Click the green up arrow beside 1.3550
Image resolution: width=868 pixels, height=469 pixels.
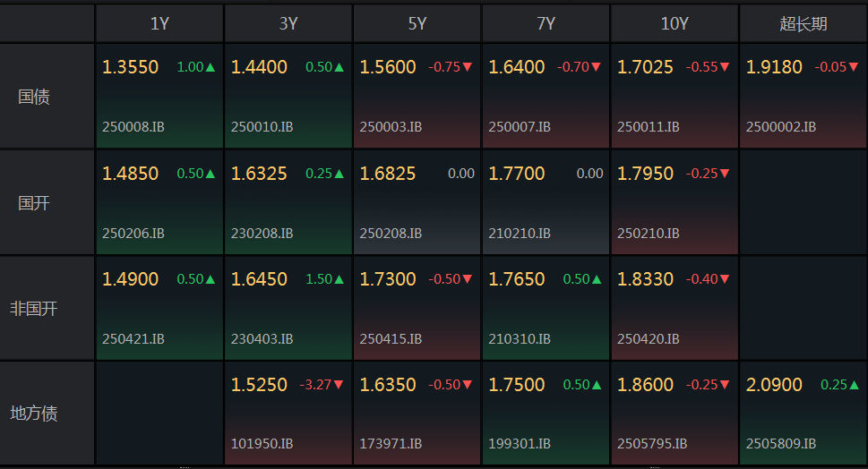pos(211,67)
